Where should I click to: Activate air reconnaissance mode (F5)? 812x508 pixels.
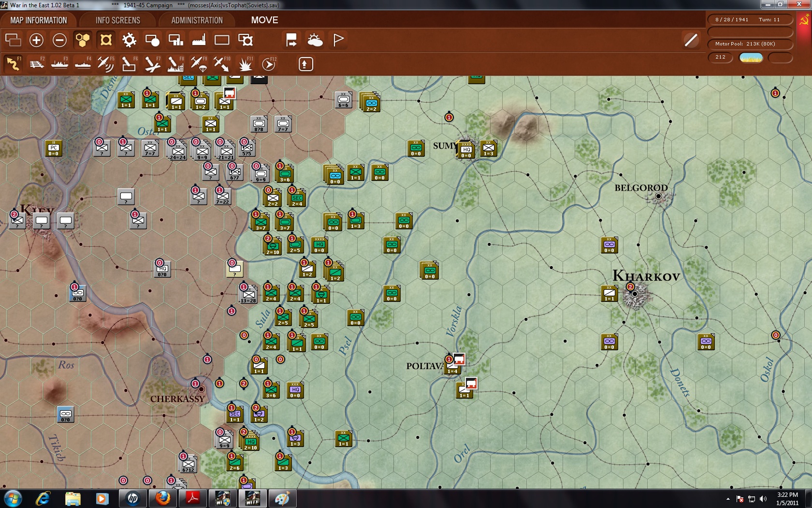click(x=106, y=63)
